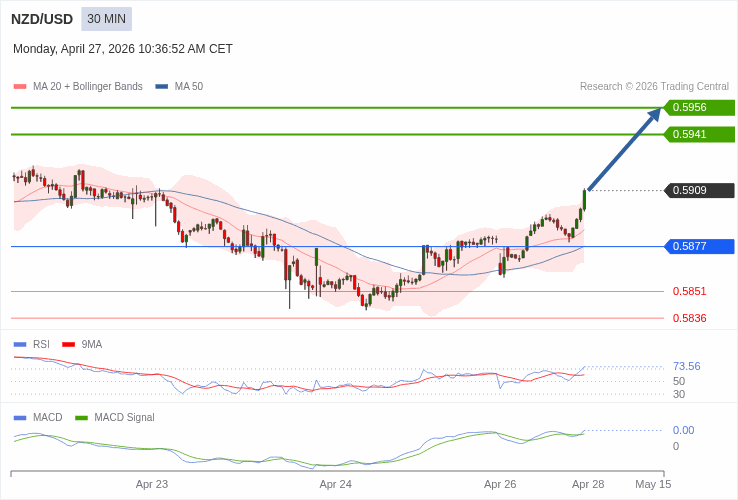The image size is (738, 500).
Task: Click the 'MACD Signal' legend label
Action: point(124,418)
